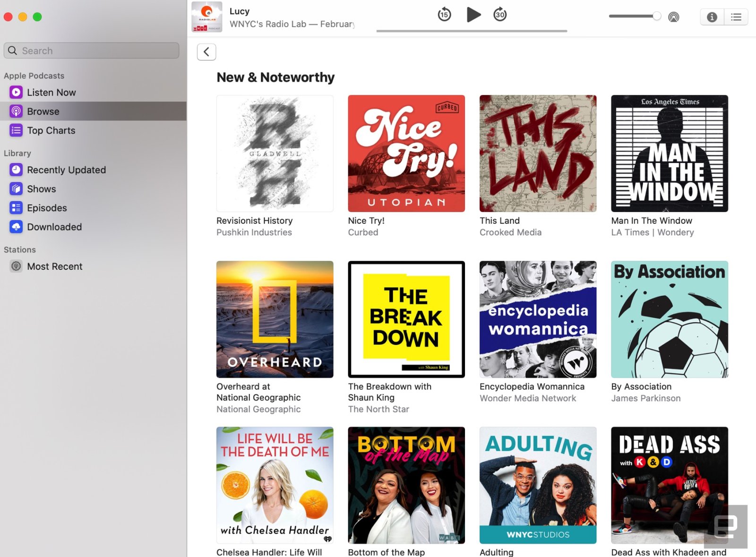
Task: Focus the Search field
Action: pos(92,51)
